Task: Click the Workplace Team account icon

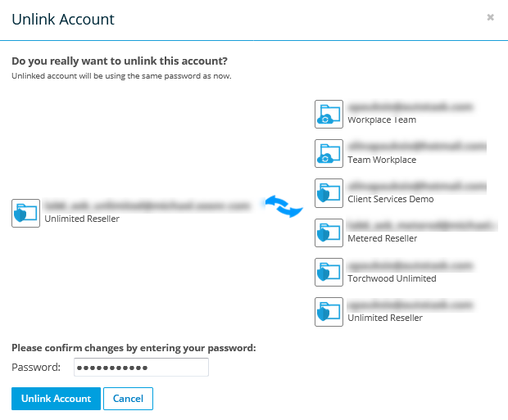Action: 329,114
